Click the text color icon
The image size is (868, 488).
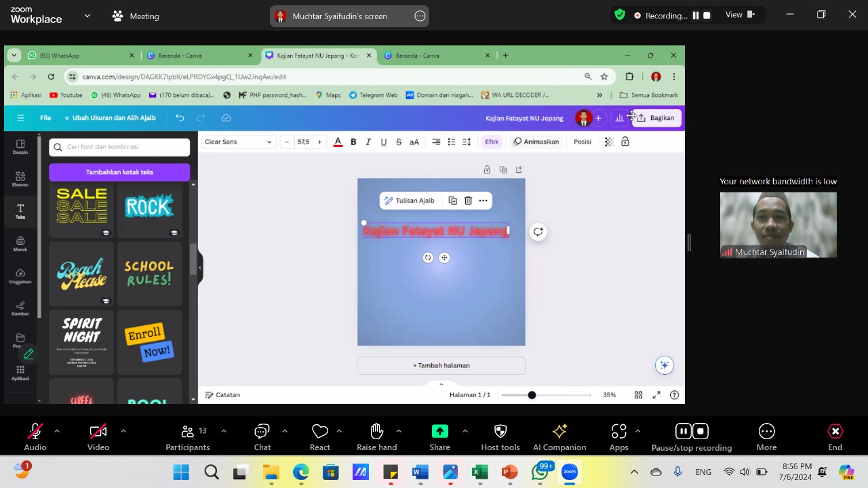338,142
